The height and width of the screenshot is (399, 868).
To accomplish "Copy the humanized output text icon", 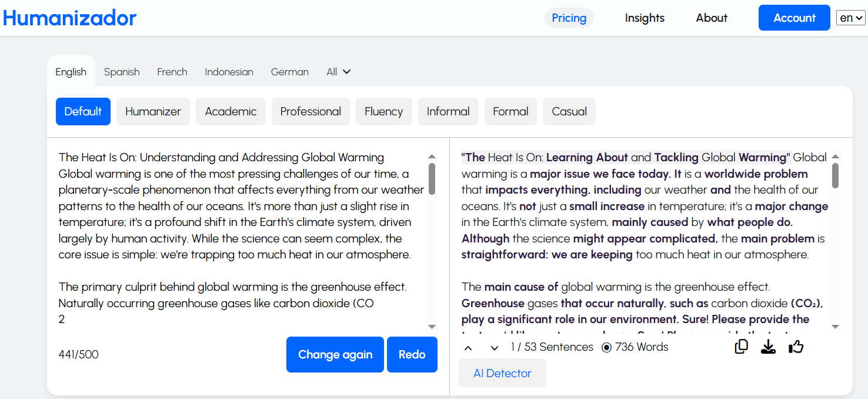I will [742, 347].
